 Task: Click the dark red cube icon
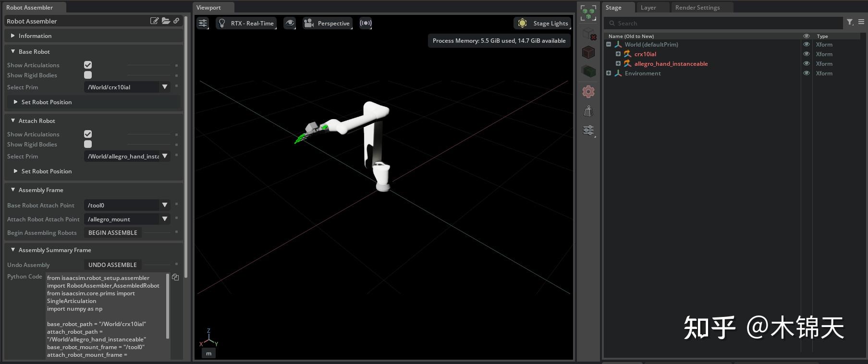click(x=588, y=52)
